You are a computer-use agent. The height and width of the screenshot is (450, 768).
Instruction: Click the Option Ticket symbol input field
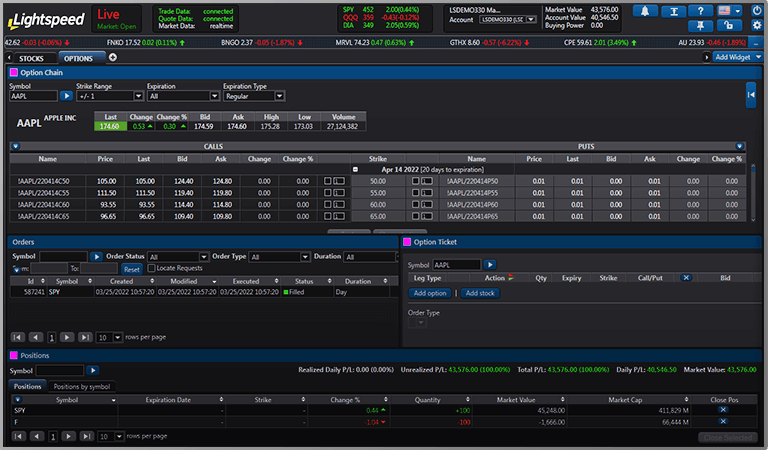click(x=455, y=265)
